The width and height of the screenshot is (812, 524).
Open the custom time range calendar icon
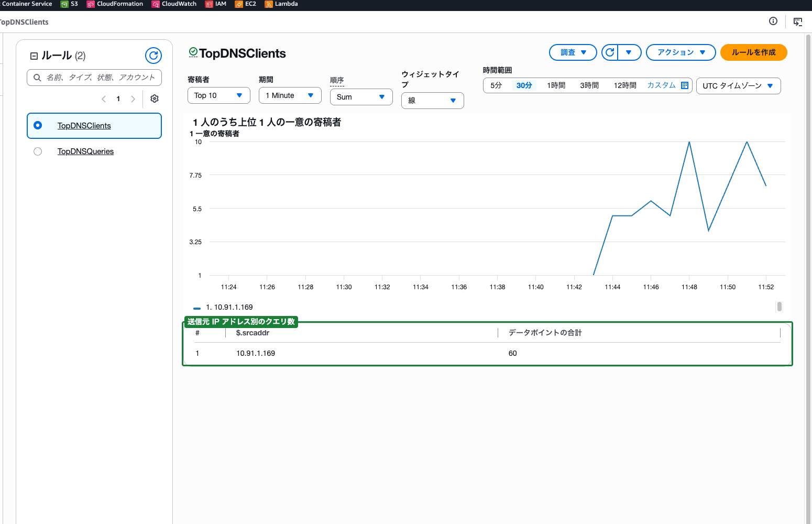coord(685,85)
